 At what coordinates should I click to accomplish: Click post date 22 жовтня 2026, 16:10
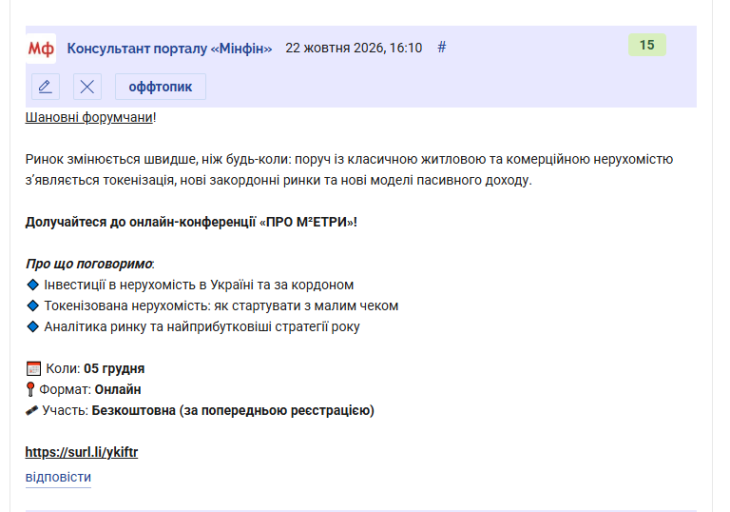coord(353,48)
